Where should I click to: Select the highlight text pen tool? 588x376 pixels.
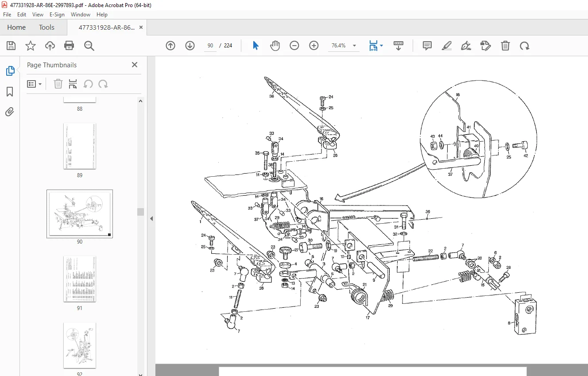tap(447, 46)
